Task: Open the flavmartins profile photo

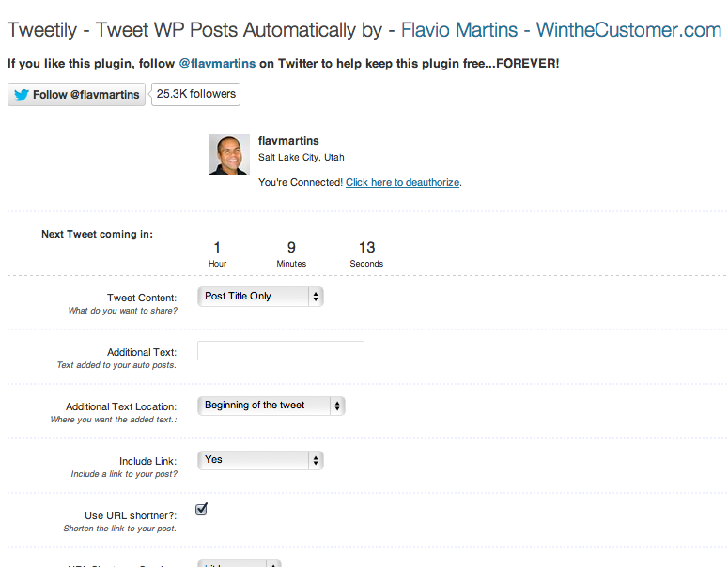Action: [x=229, y=155]
